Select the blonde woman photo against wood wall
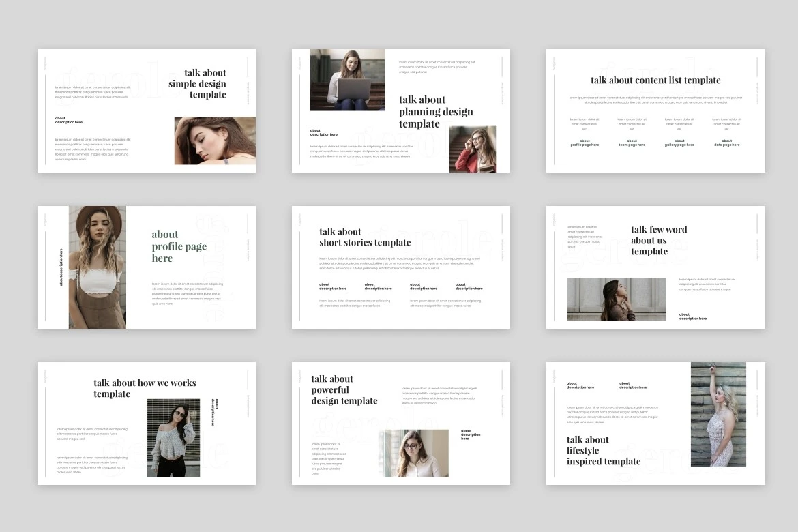Screen dimensions: 798x532 click(718, 415)
